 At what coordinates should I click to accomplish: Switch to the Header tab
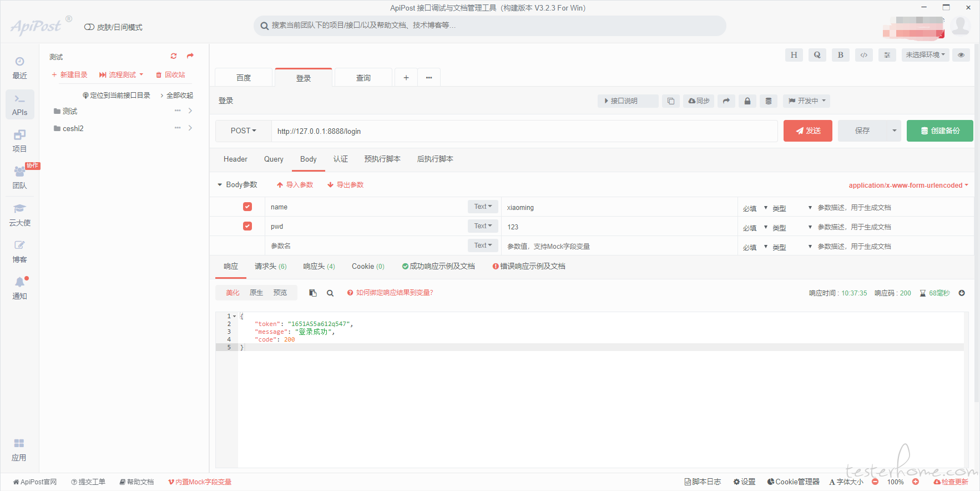(x=235, y=159)
